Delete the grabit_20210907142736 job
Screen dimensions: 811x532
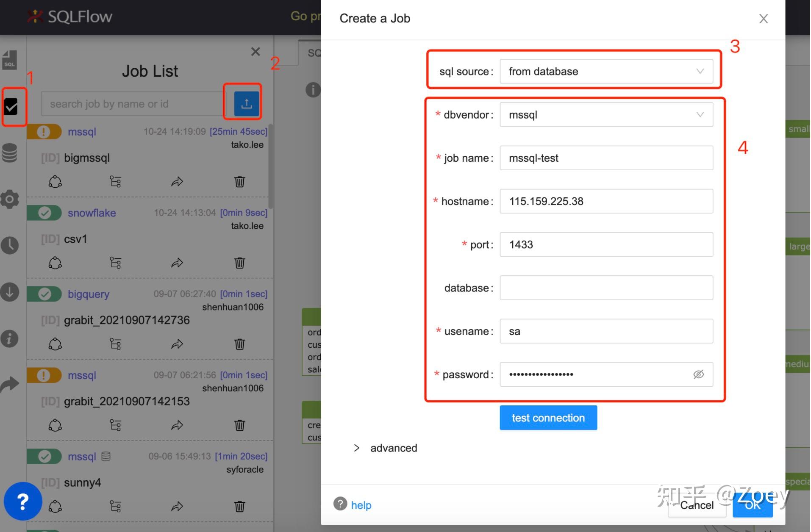click(240, 344)
